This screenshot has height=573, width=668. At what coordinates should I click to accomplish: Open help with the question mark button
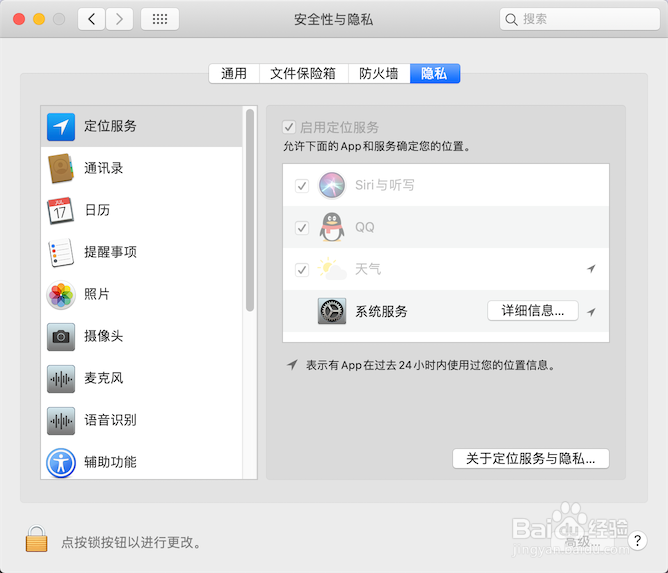pyautogui.click(x=637, y=541)
